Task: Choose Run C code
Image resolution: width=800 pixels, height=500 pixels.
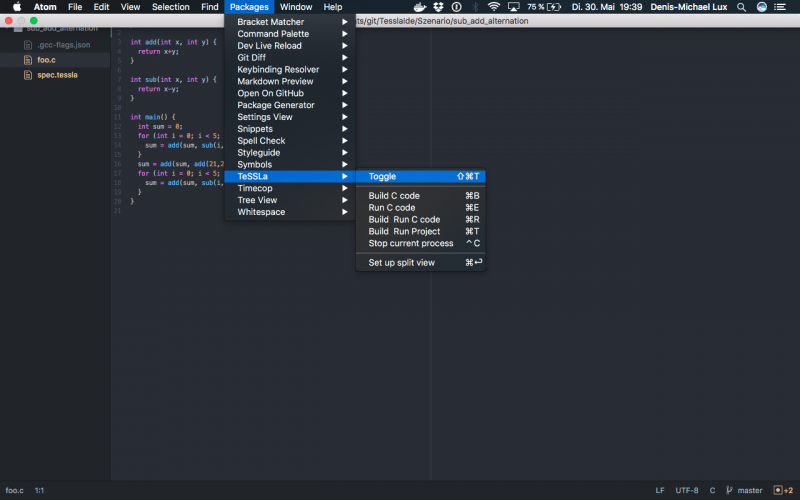Action: [420, 208]
